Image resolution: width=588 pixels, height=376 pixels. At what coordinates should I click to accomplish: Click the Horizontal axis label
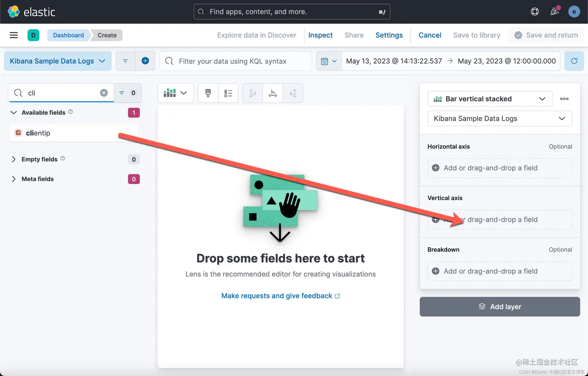coord(448,146)
